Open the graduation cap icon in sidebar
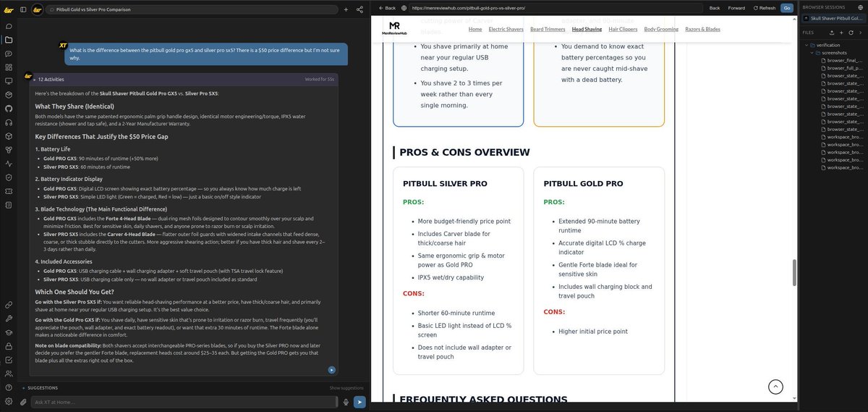 [9, 332]
